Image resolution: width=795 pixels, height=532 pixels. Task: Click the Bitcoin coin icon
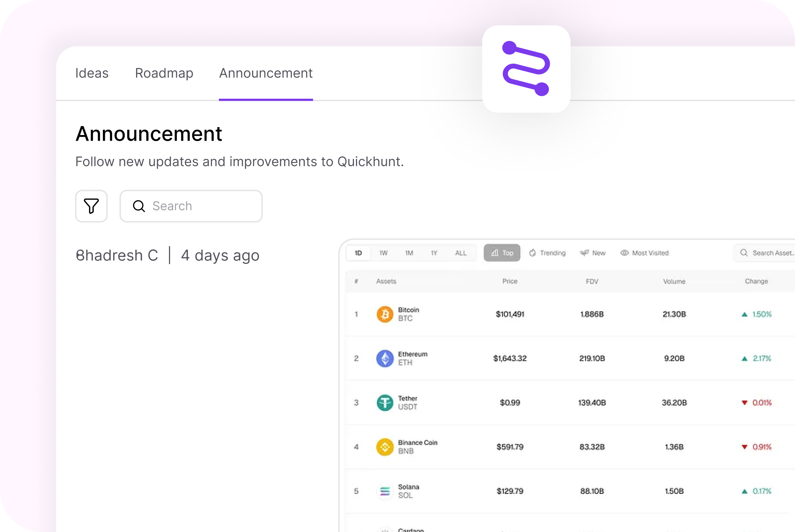385,314
